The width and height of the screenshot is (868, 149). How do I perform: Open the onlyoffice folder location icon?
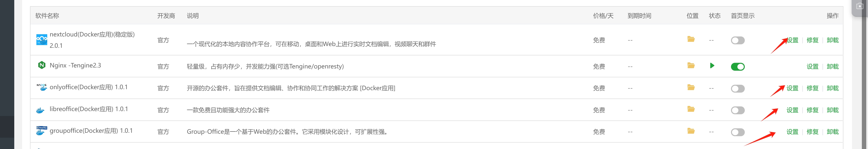pyautogui.click(x=691, y=87)
